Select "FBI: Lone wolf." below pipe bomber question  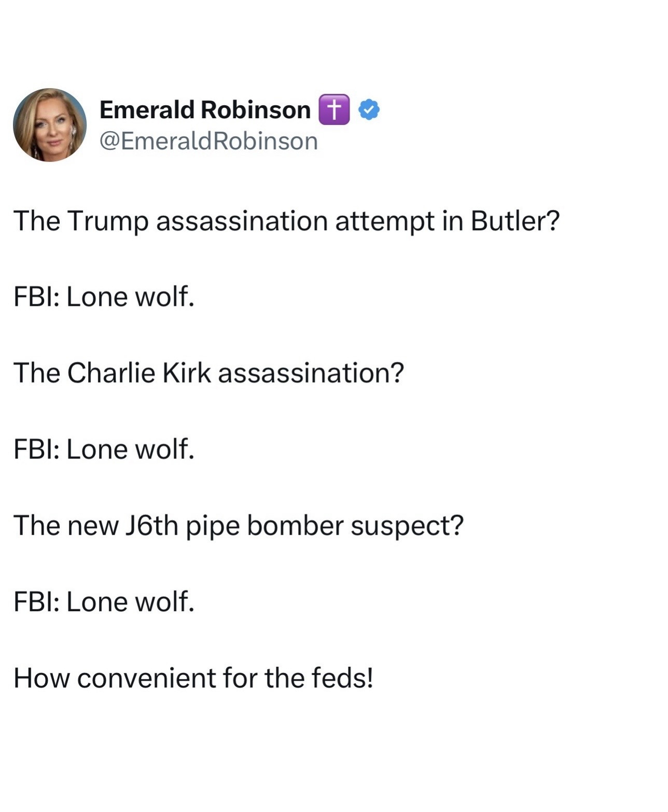tap(104, 601)
